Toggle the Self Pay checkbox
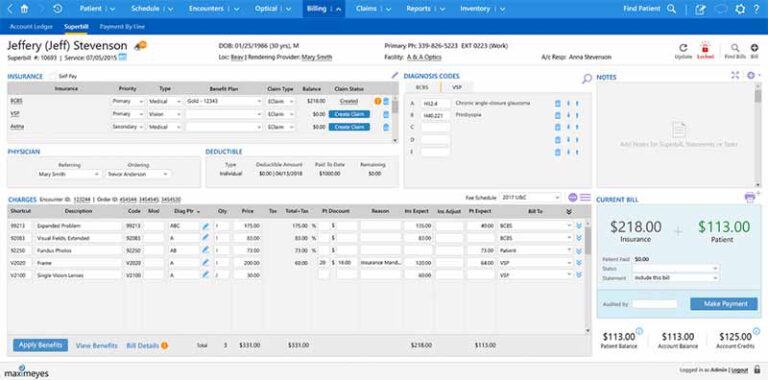 click(52, 76)
